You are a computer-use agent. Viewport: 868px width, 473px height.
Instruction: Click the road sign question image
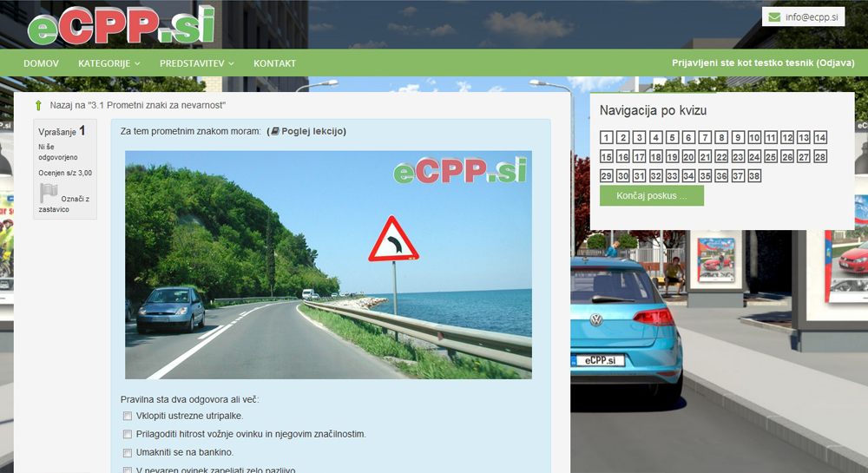328,265
